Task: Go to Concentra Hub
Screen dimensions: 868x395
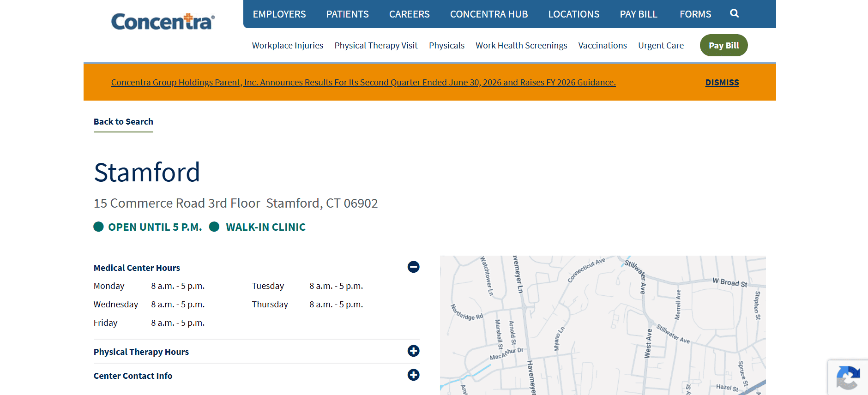Action: tap(489, 14)
